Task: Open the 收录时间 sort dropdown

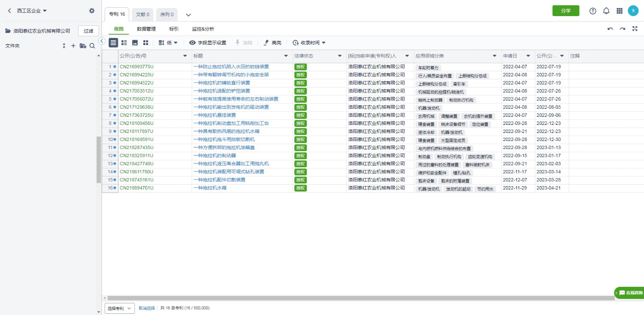Action: tap(309, 43)
